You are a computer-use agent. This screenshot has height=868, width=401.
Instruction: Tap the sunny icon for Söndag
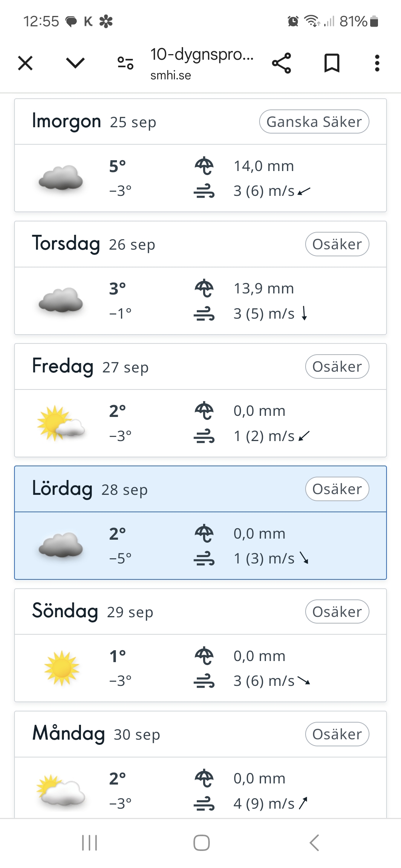62,668
